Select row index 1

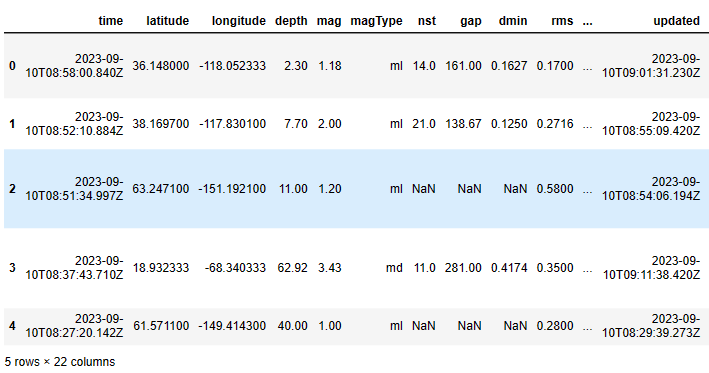(x=12, y=124)
